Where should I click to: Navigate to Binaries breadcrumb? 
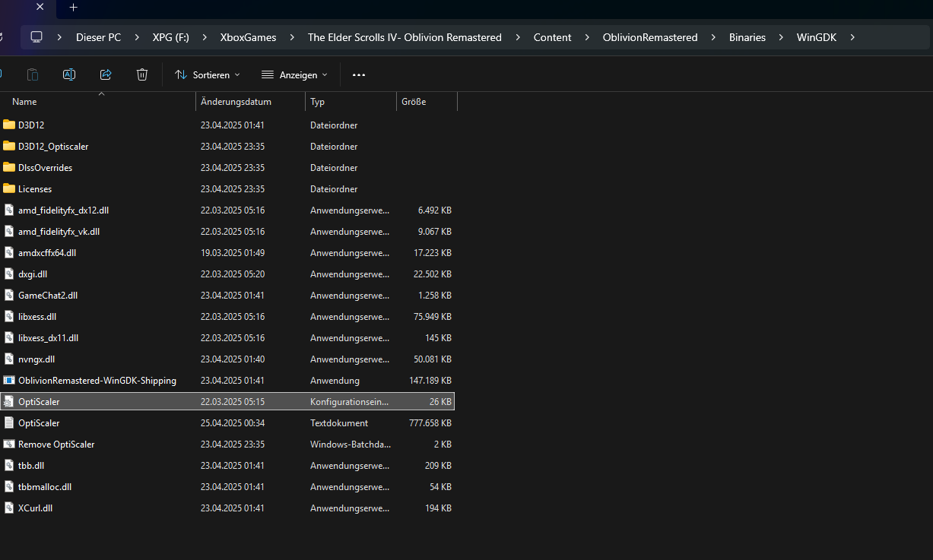pos(747,37)
